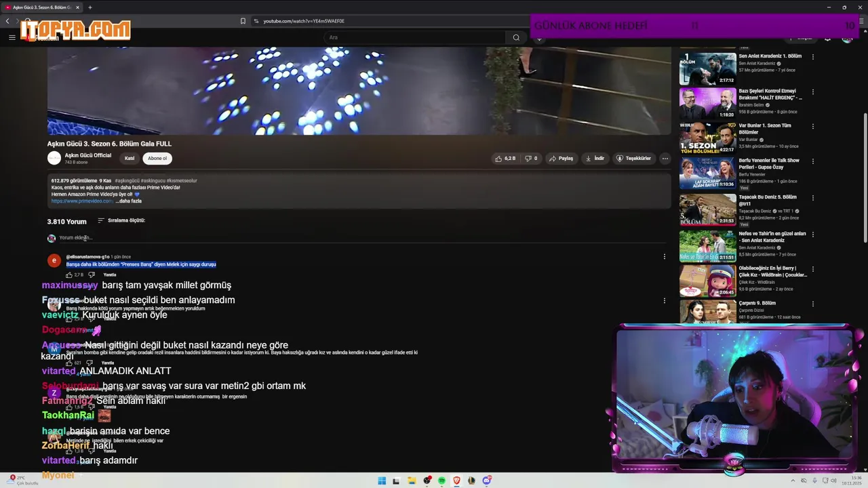The image size is (868, 488).
Task: Open options menu for the second comment
Action: [665, 300]
